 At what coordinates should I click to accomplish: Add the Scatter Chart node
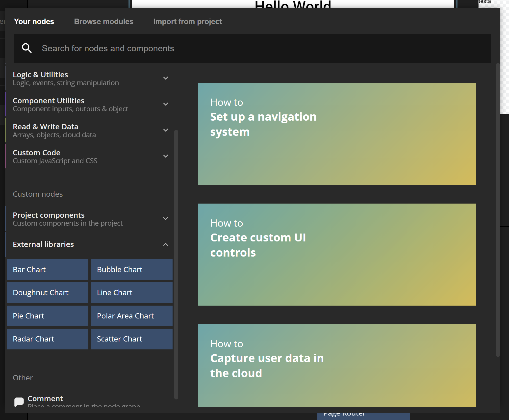pos(131,339)
